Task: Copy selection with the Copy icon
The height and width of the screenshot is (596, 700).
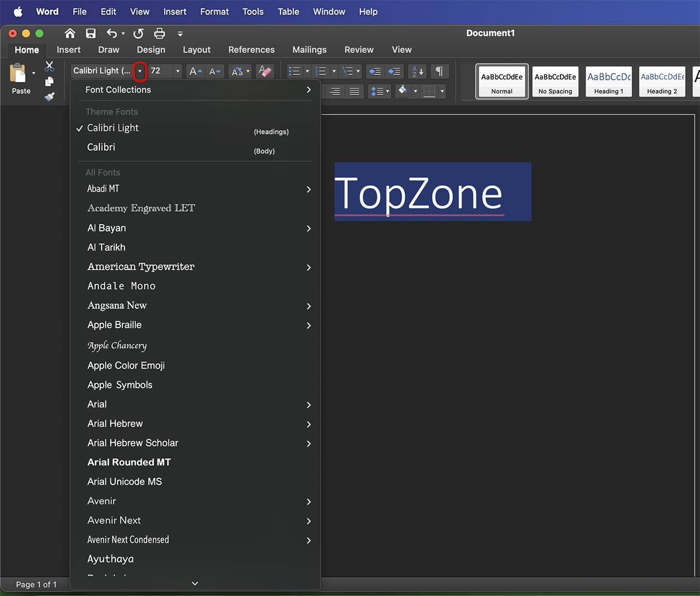Action: point(49,81)
